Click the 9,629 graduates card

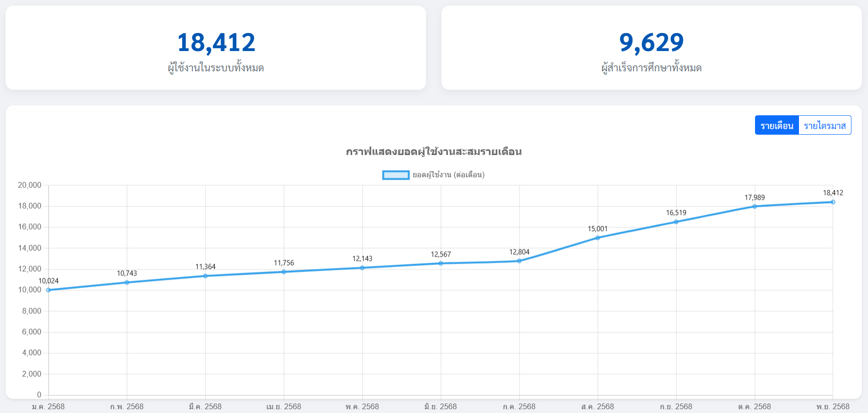(x=651, y=48)
